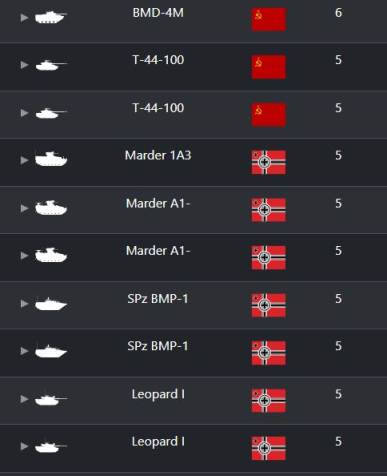Click the BMD-4M vehicle silhouette icon

[x=51, y=17]
